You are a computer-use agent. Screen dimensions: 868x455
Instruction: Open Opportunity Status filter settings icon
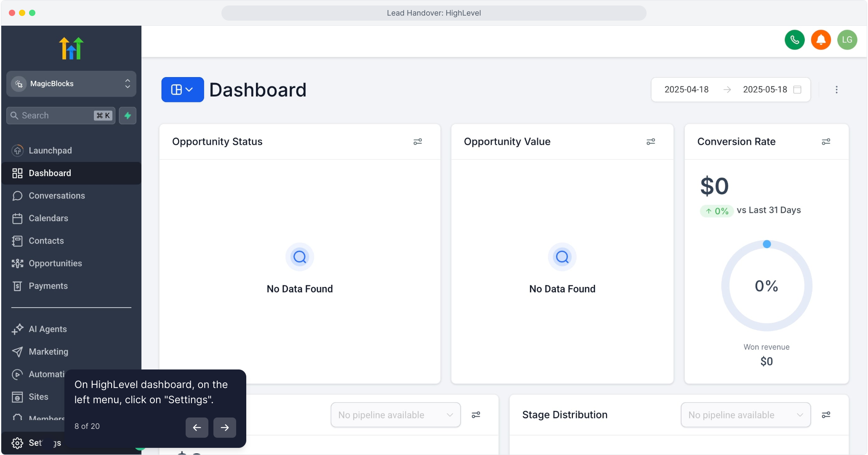pos(417,142)
